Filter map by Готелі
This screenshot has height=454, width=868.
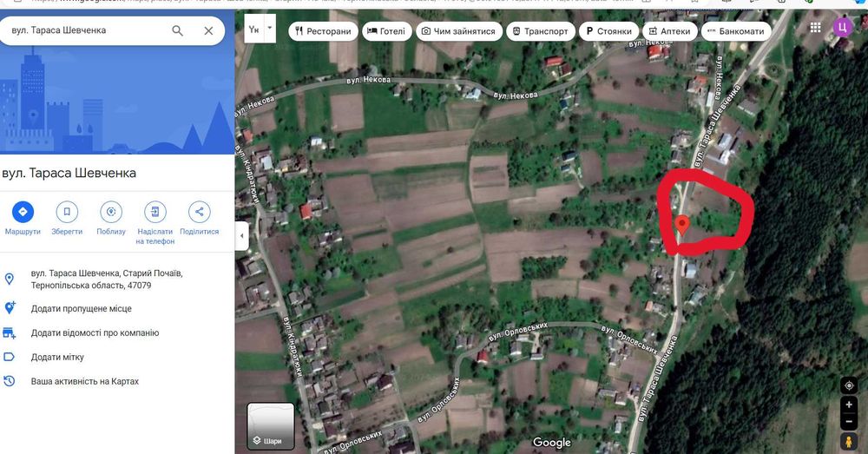[386, 31]
